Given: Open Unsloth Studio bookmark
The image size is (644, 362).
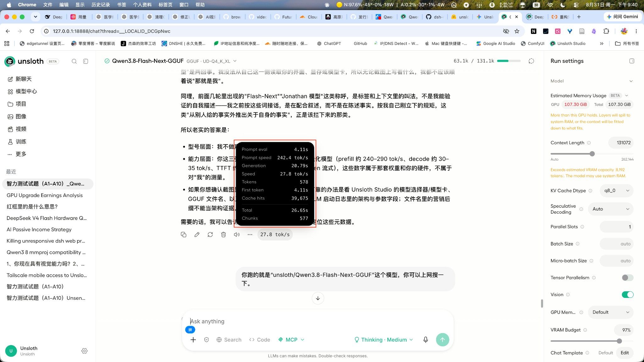Looking at the screenshot, I should coord(568,43).
